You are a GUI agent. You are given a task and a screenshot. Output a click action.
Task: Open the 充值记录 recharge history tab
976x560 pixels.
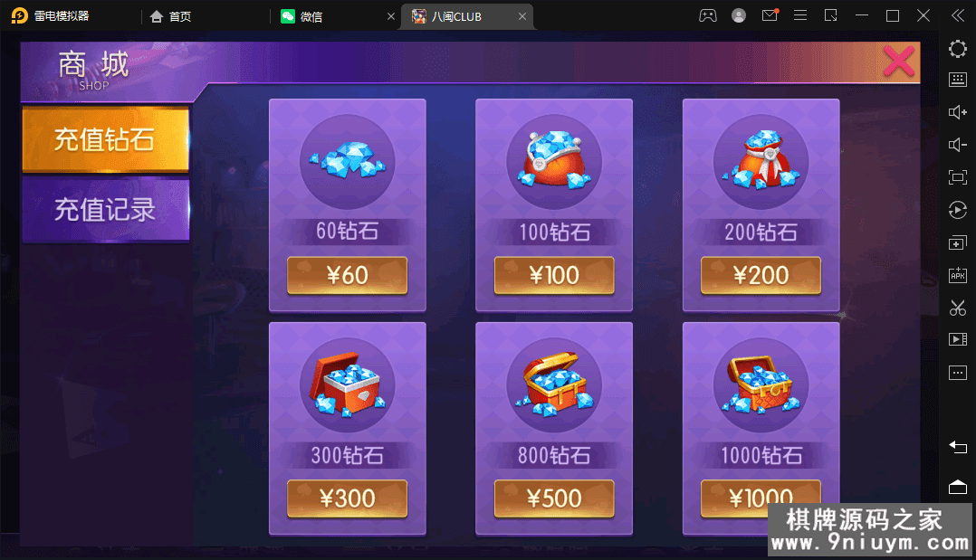(x=105, y=209)
